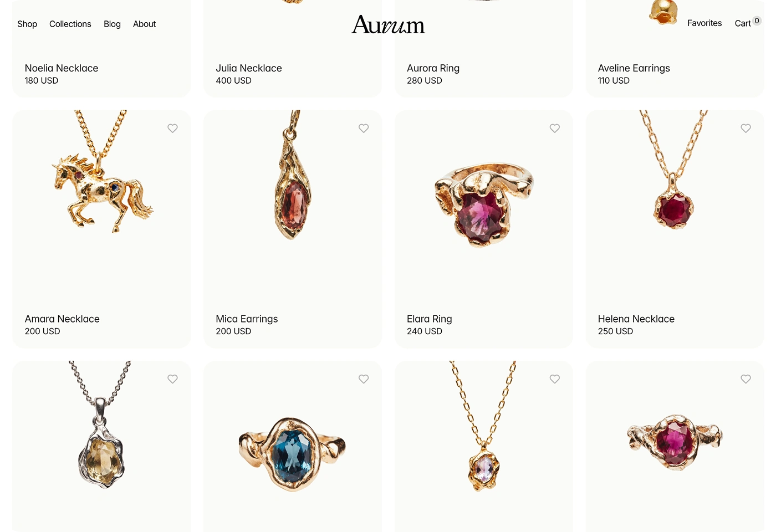Viewport: 776px width, 532px height.
Task: Open the Julia Necklace product link
Action: 249,68
